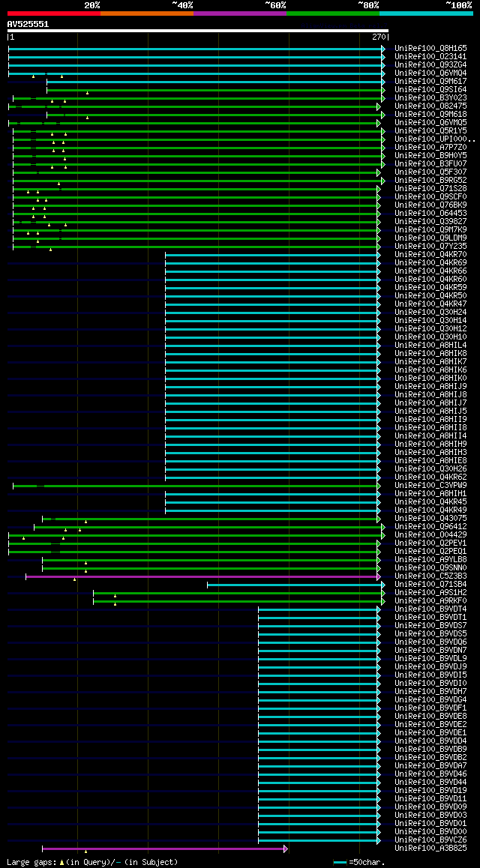The height and width of the screenshot is (868, 480).
Task: Click the white query sequence bar
Action: 198,31
